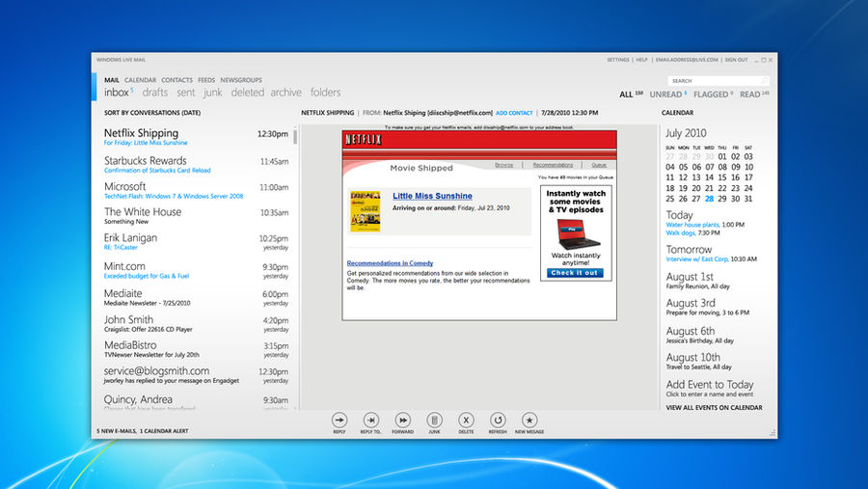Click the search magnifier icon
The width and height of the screenshot is (868, 489).
(x=764, y=81)
